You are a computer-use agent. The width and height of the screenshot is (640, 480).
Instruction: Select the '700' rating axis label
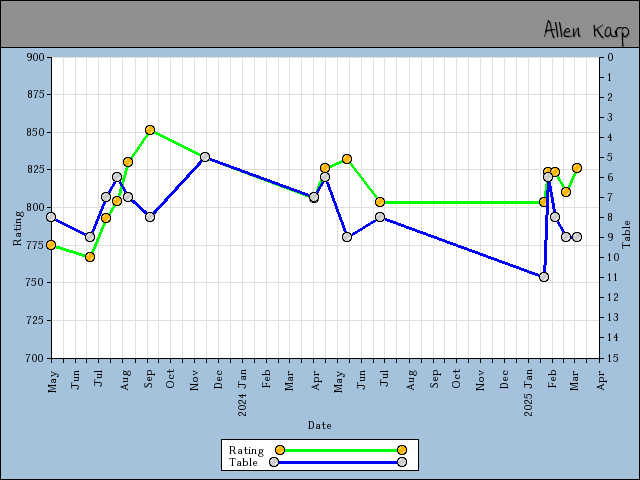pos(36,358)
